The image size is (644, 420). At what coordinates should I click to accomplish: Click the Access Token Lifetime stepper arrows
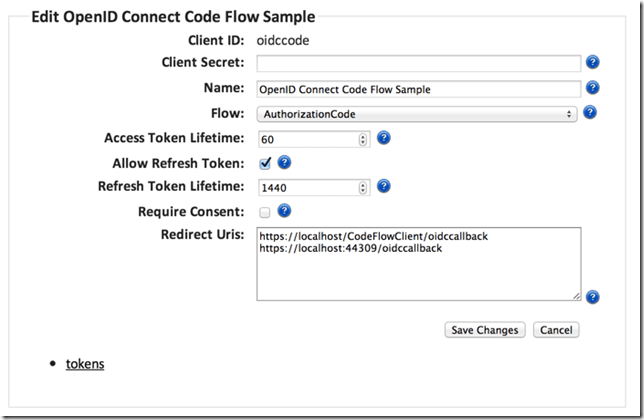[363, 139]
